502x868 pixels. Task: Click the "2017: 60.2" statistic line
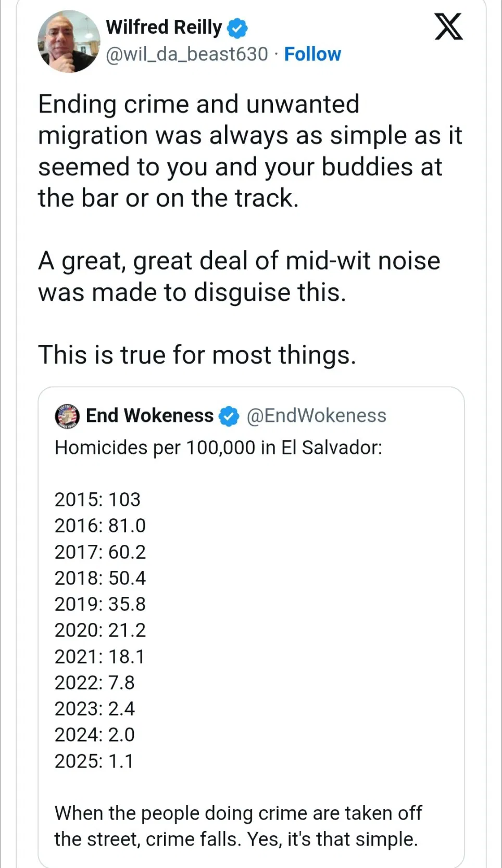click(x=100, y=552)
